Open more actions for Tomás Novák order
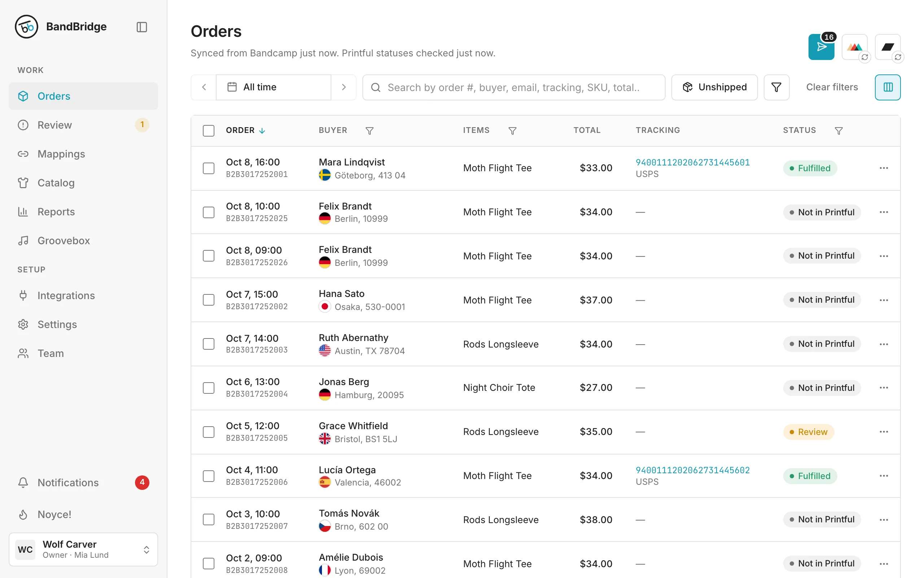Screen dimensions: 924x578 (x=884, y=520)
